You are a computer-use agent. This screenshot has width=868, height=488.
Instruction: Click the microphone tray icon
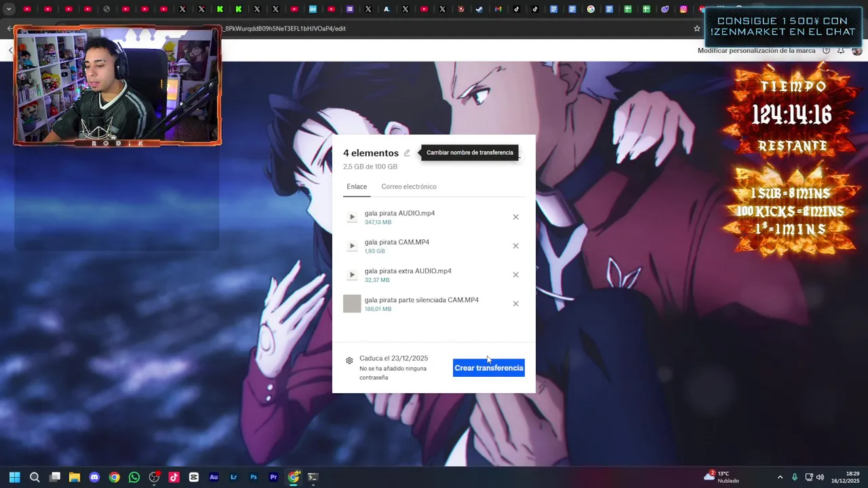click(x=795, y=477)
